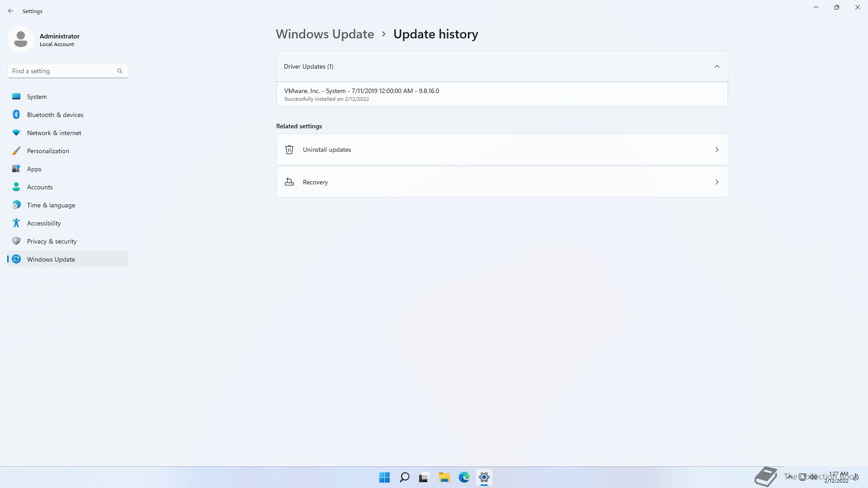Open the System settings page
Image resolution: width=868 pixels, height=488 pixels.
68,96
